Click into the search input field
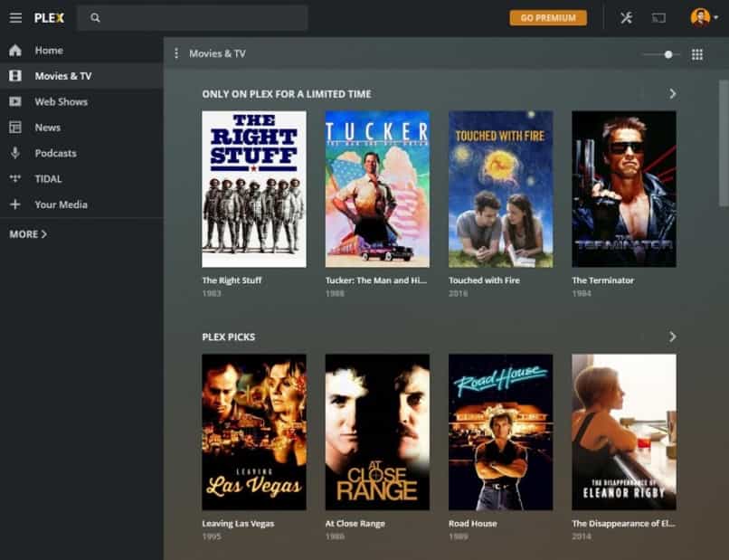Image resolution: width=729 pixels, height=560 pixels. [193, 18]
